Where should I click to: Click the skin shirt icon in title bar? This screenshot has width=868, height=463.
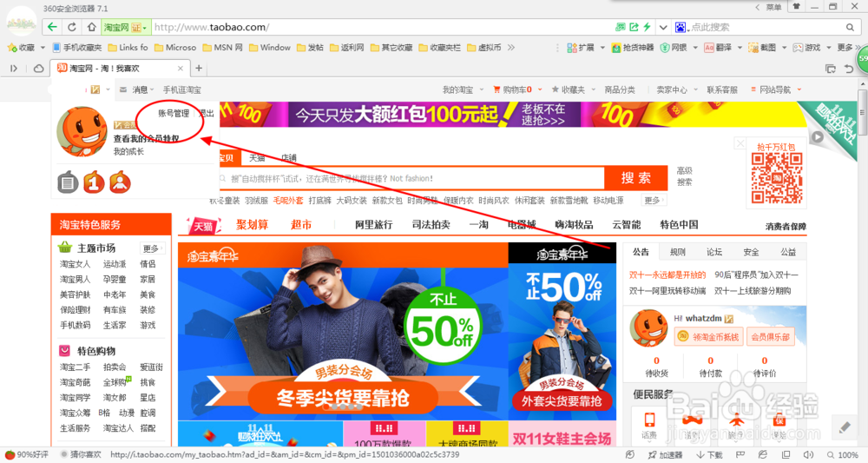tap(796, 7)
